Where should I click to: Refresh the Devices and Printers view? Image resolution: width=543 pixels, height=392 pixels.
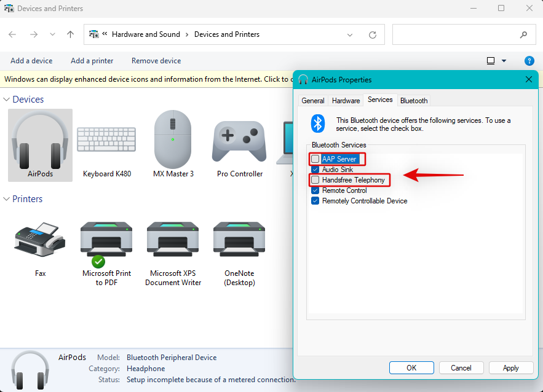[x=373, y=34]
